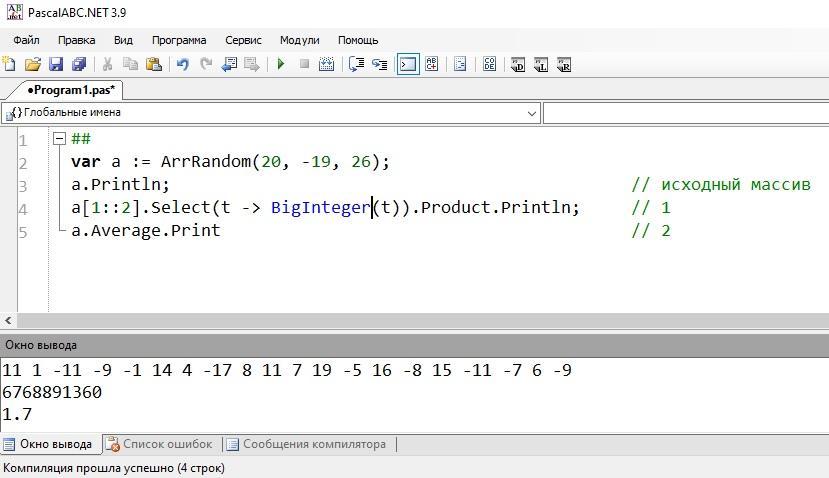Click the ABC C+ toolbar icon
This screenshot has height=478, width=829.
coord(431,65)
